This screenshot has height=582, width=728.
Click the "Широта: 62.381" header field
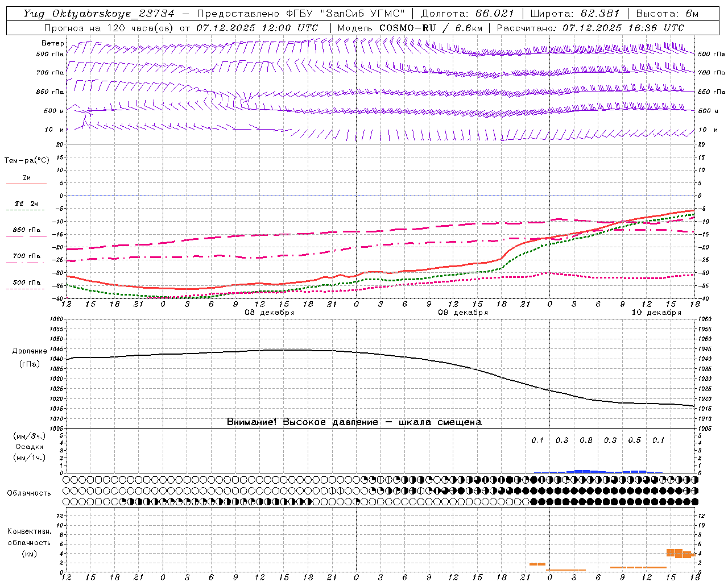coord(575,14)
